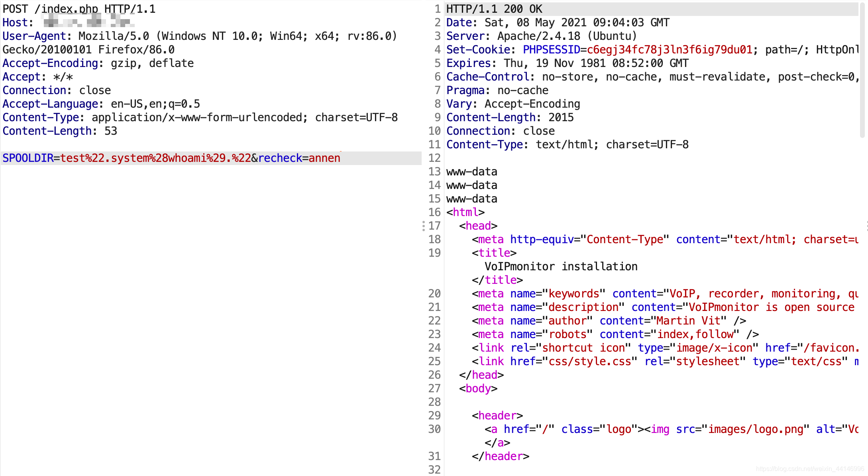The height and width of the screenshot is (476, 868).
Task: Click the Server: Apache/2.4.18 header
Action: tap(542, 36)
